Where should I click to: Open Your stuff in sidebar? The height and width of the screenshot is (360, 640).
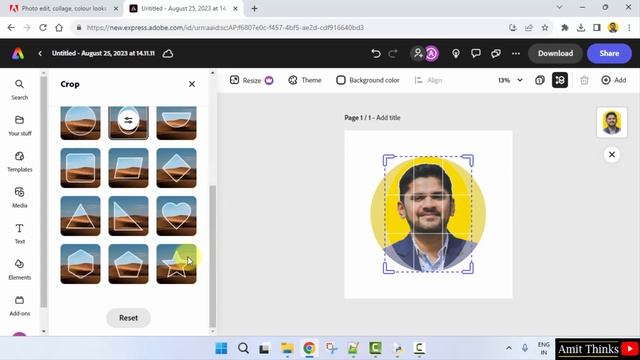click(19, 126)
